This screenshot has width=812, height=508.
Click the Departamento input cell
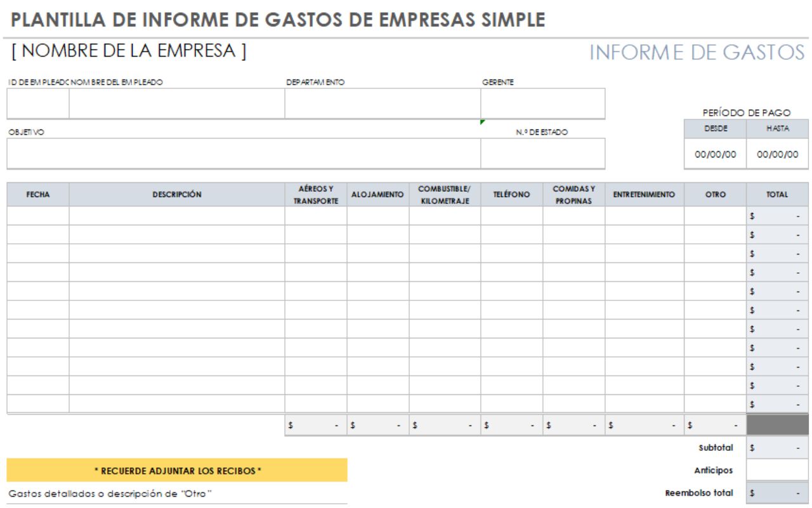click(382, 104)
